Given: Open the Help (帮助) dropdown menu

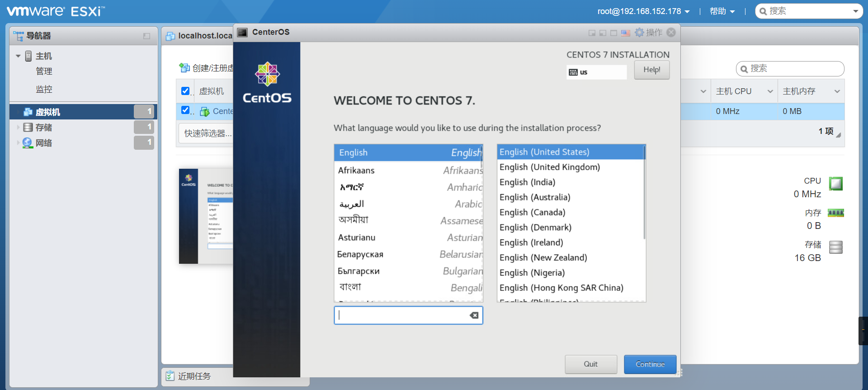Looking at the screenshot, I should click(722, 11).
